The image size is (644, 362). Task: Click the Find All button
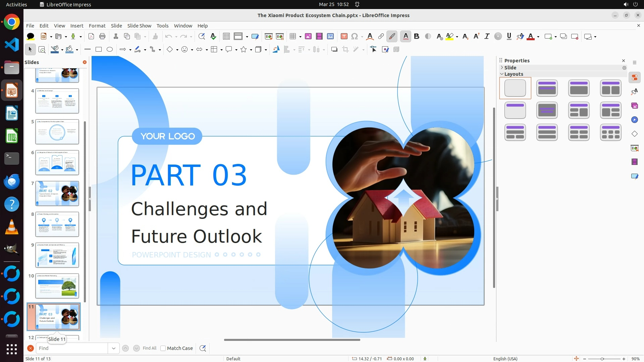149,348
